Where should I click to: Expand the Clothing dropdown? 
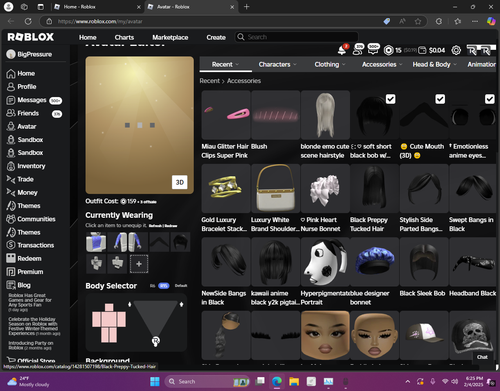tap(330, 64)
